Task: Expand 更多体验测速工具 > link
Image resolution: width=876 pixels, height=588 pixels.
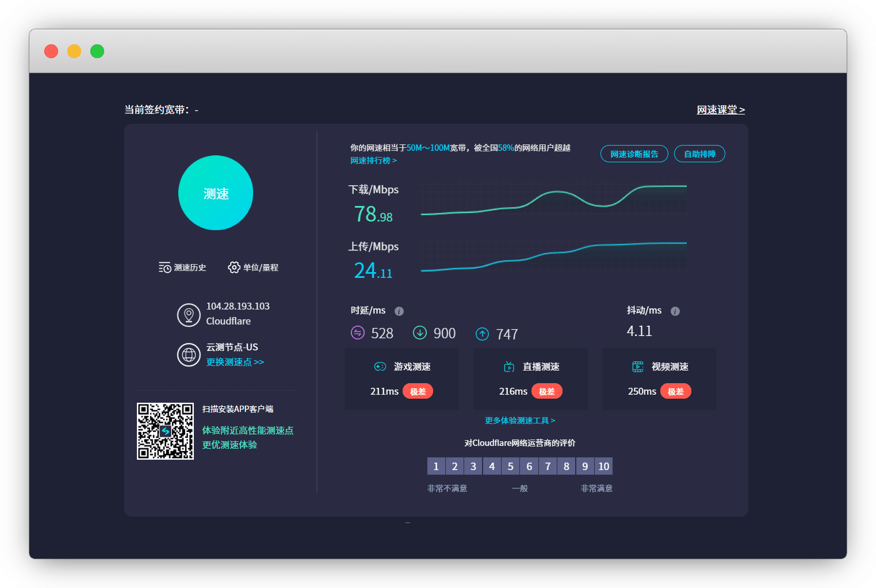Action: pos(520,421)
